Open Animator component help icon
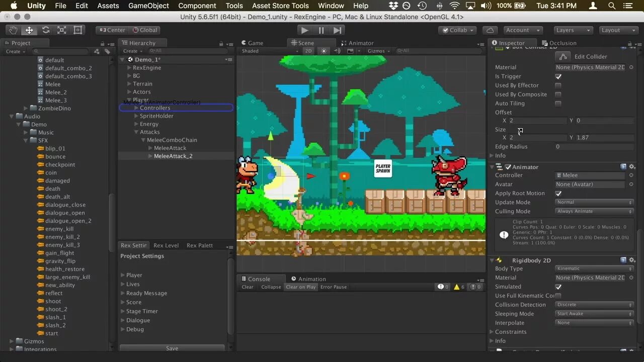644x362 pixels. pos(623,167)
